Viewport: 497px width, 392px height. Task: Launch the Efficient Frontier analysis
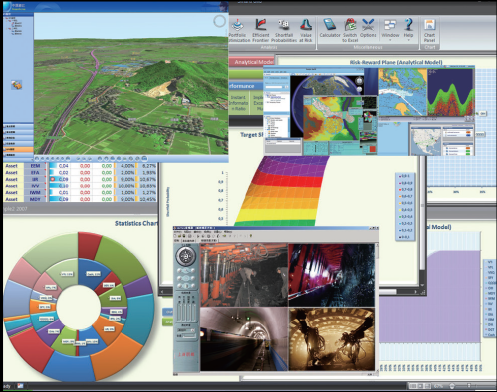click(260, 30)
